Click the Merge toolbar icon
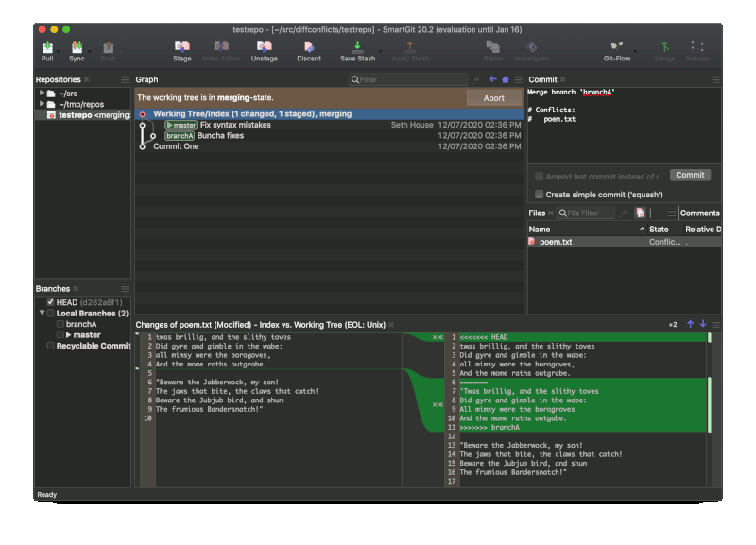The image size is (756, 545). coord(665,46)
